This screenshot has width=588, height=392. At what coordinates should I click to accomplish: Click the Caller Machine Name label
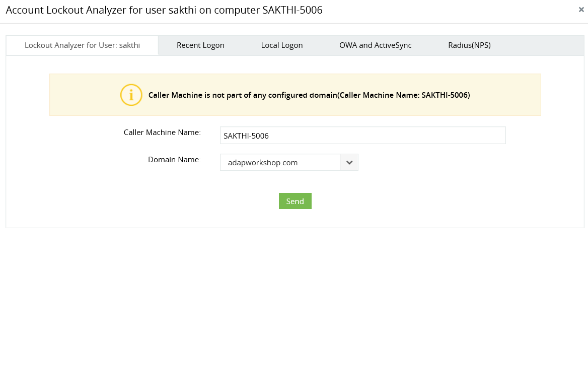(x=162, y=132)
